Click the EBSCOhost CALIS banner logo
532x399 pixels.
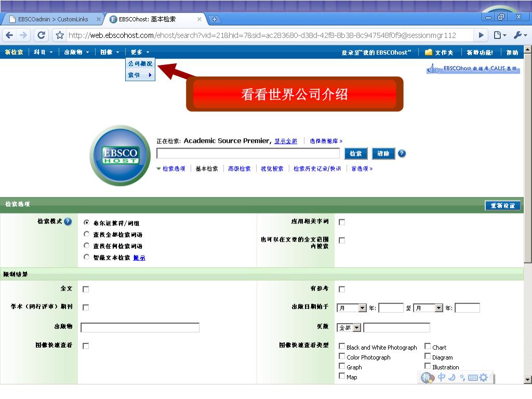pyautogui.click(x=473, y=69)
